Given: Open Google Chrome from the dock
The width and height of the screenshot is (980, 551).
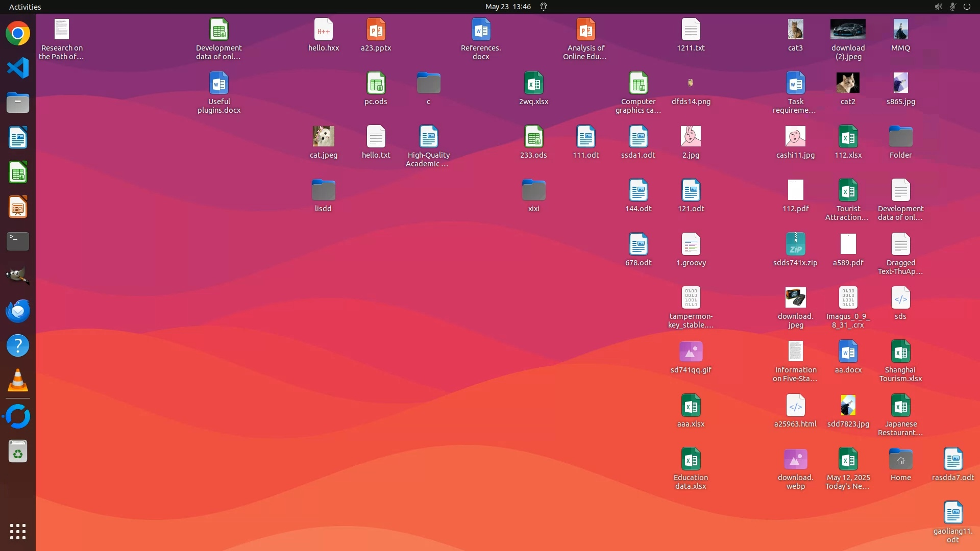Looking at the screenshot, I should [18, 34].
